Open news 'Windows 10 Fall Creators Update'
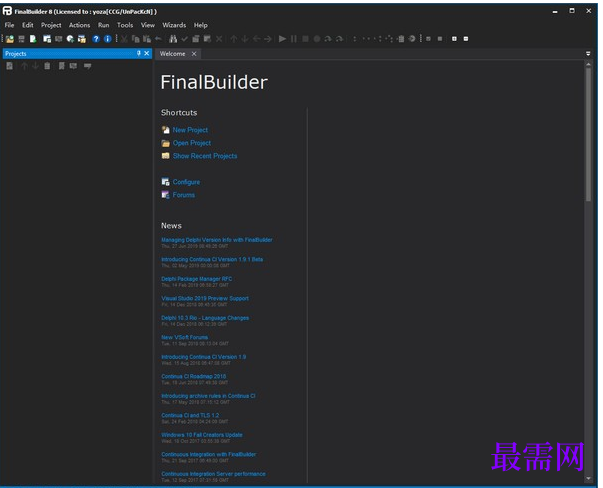Viewport: 603px width, 488px height. (x=202, y=435)
